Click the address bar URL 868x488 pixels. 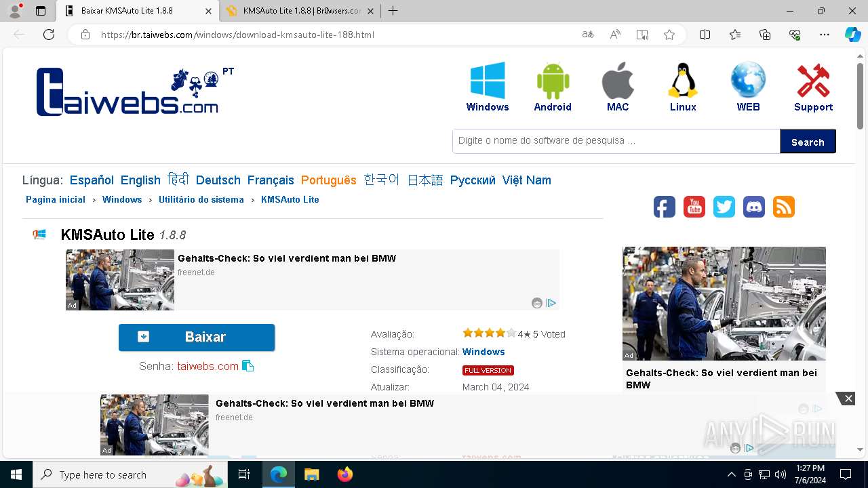[237, 35]
